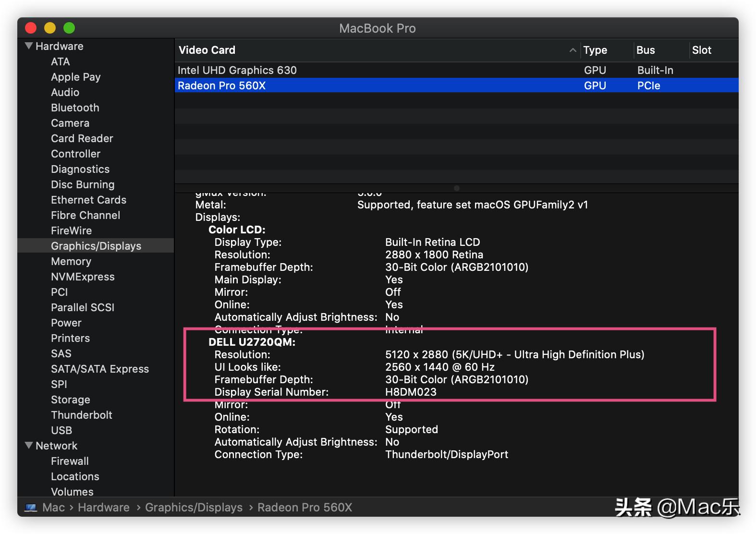Click Hardware in the path bar

point(104,507)
